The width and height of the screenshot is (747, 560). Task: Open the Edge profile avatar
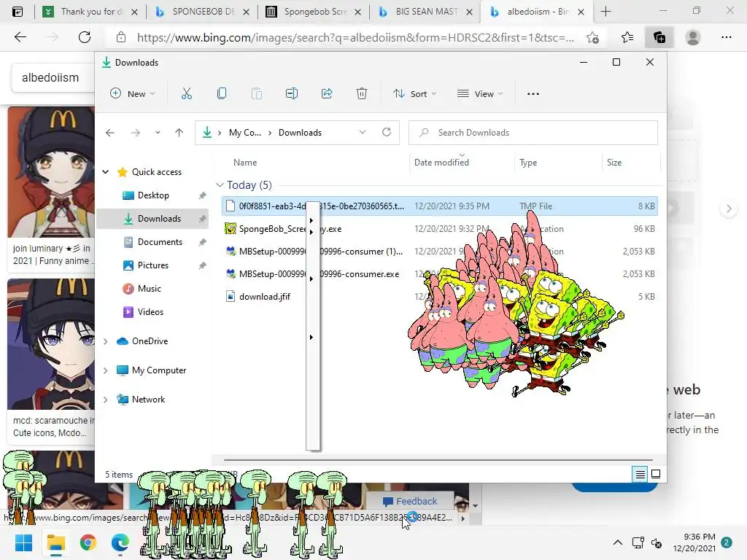693,37
